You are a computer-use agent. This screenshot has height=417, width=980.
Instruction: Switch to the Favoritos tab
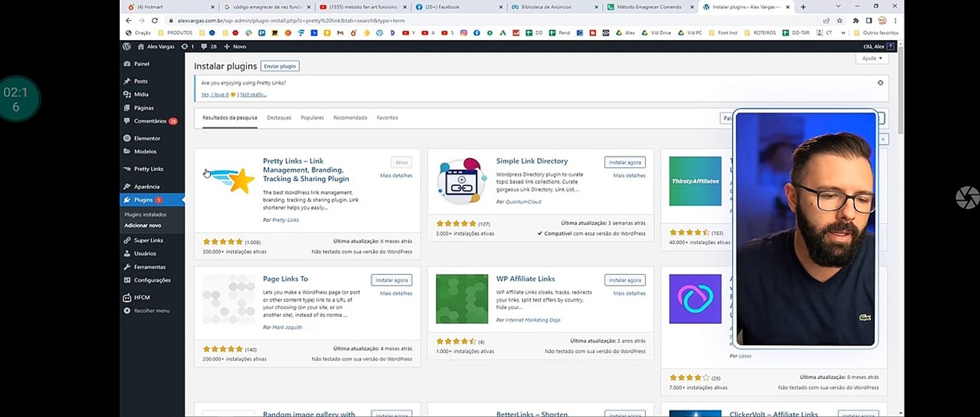click(x=387, y=118)
